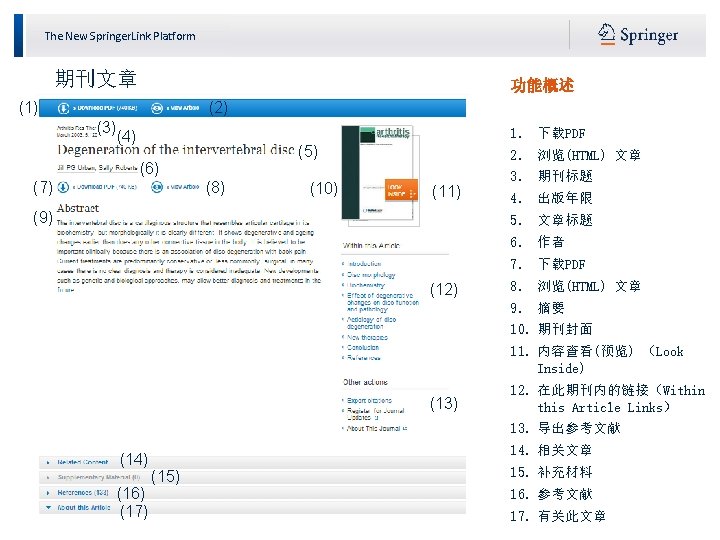Jump to Disc morphology section link
The image size is (720, 540).
tap(371, 275)
